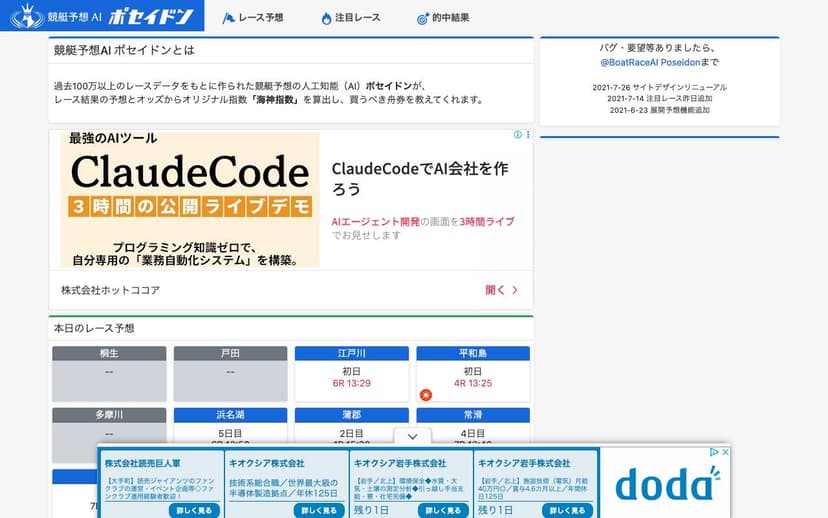Open the 江戸川 6R 13:29 race
828x518 pixels.
pyautogui.click(x=352, y=383)
